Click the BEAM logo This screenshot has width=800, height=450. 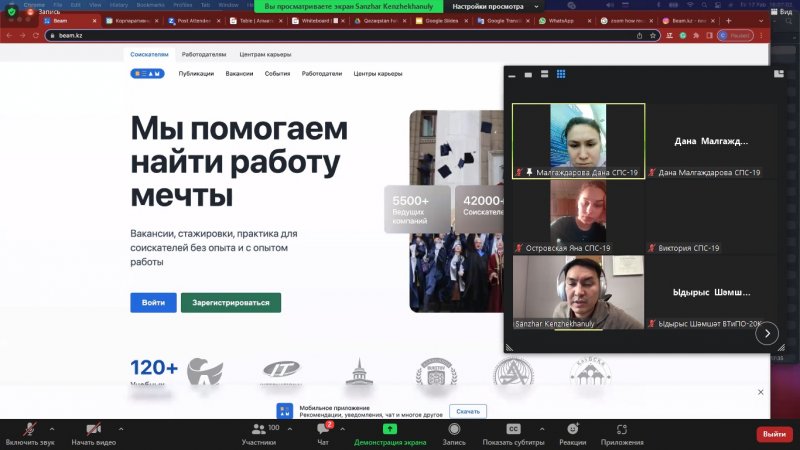click(x=147, y=73)
